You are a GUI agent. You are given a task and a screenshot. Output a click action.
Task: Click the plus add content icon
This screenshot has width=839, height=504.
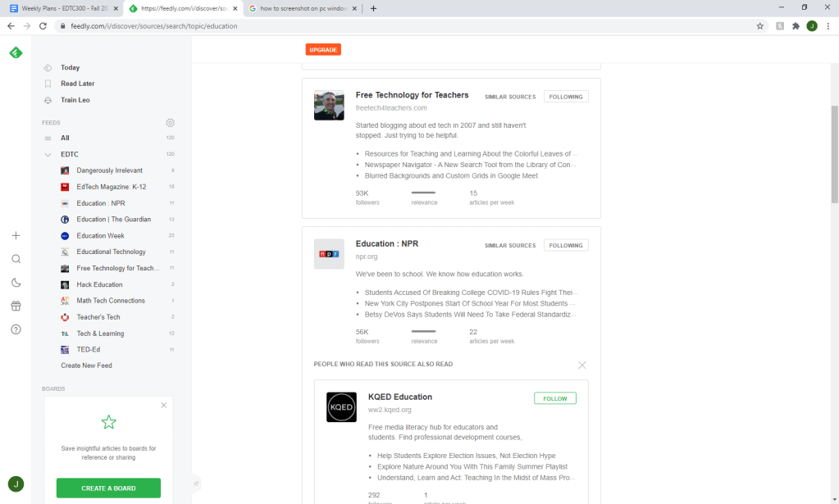16,235
